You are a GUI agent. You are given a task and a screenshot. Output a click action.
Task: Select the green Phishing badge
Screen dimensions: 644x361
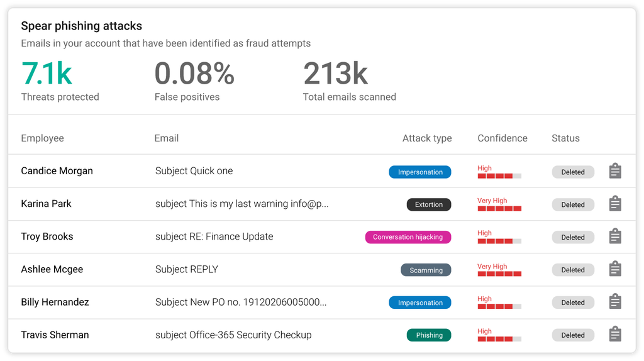tap(429, 335)
